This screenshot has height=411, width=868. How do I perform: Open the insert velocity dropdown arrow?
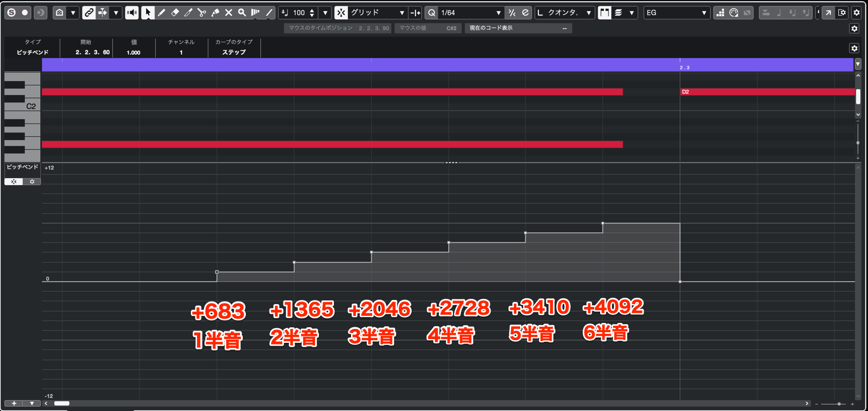coord(325,12)
